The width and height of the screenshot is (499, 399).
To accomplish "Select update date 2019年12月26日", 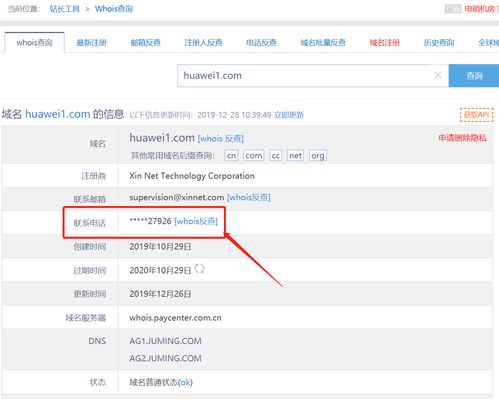I will (160, 294).
